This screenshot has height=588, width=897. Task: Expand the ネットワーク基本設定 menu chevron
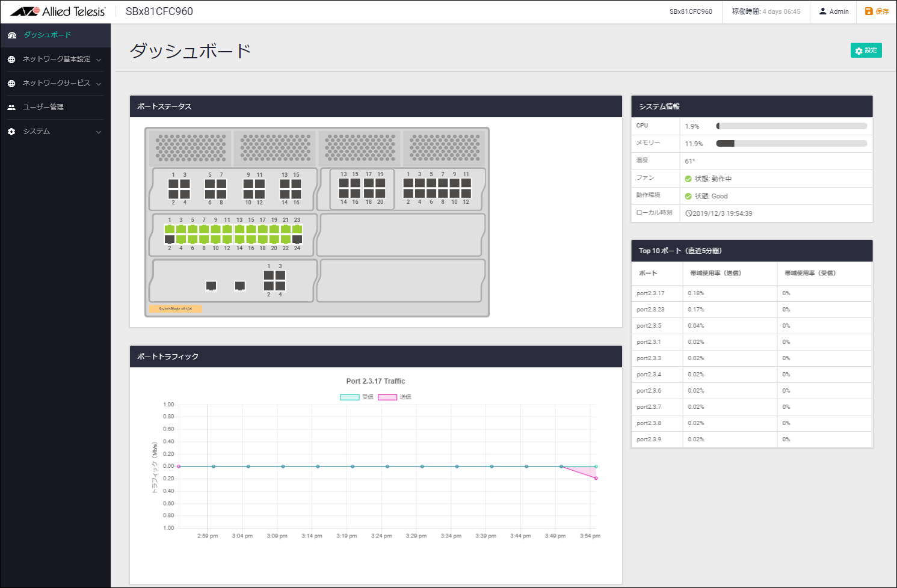click(99, 60)
